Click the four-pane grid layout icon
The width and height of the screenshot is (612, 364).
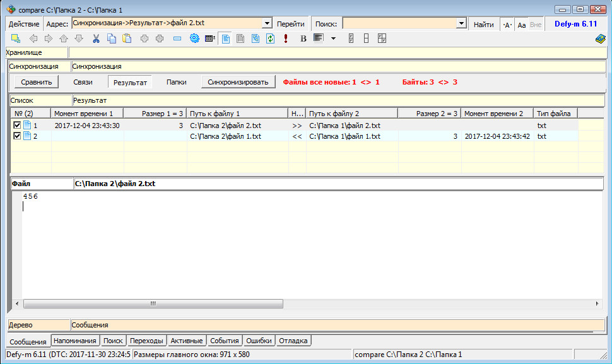click(382, 38)
